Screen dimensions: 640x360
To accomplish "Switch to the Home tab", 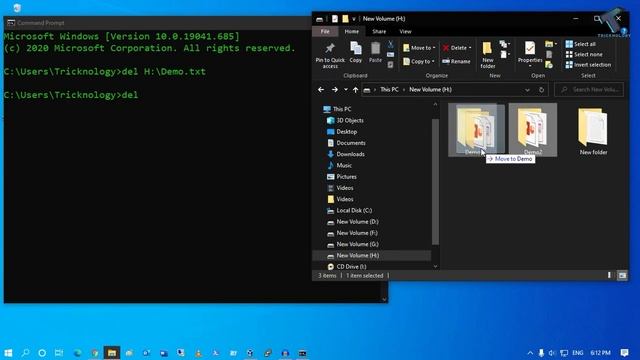I will pos(351,31).
